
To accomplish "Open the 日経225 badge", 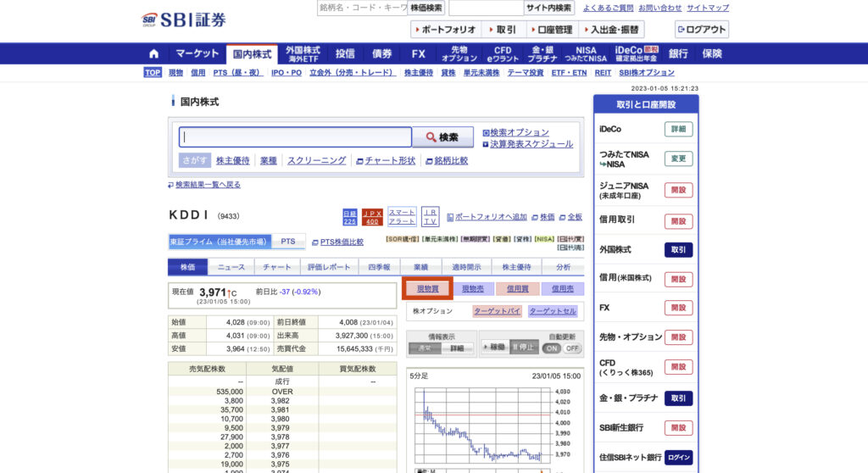I will pyautogui.click(x=350, y=217).
